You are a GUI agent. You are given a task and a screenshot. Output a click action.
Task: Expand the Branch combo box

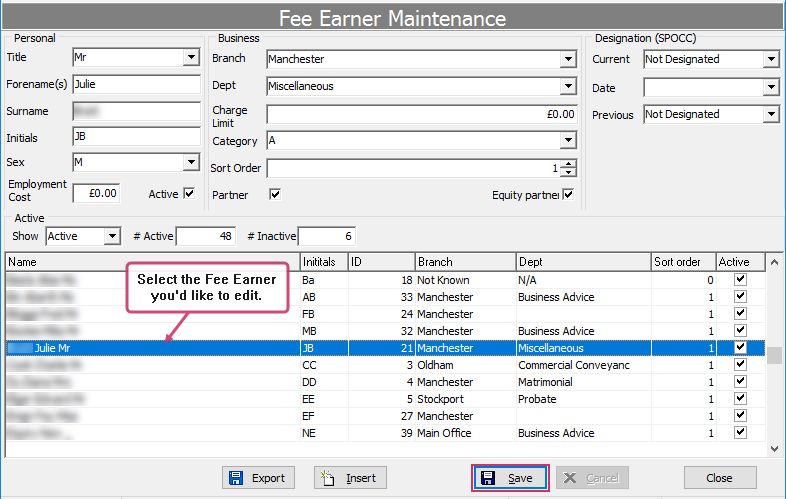tap(568, 59)
